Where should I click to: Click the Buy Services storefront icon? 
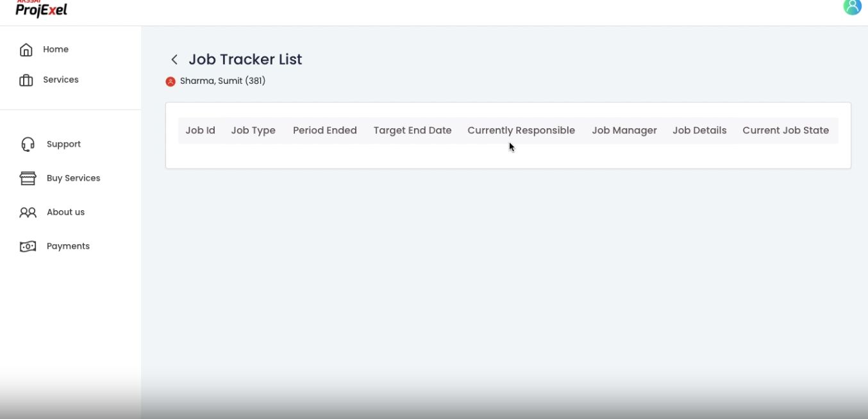point(28,178)
